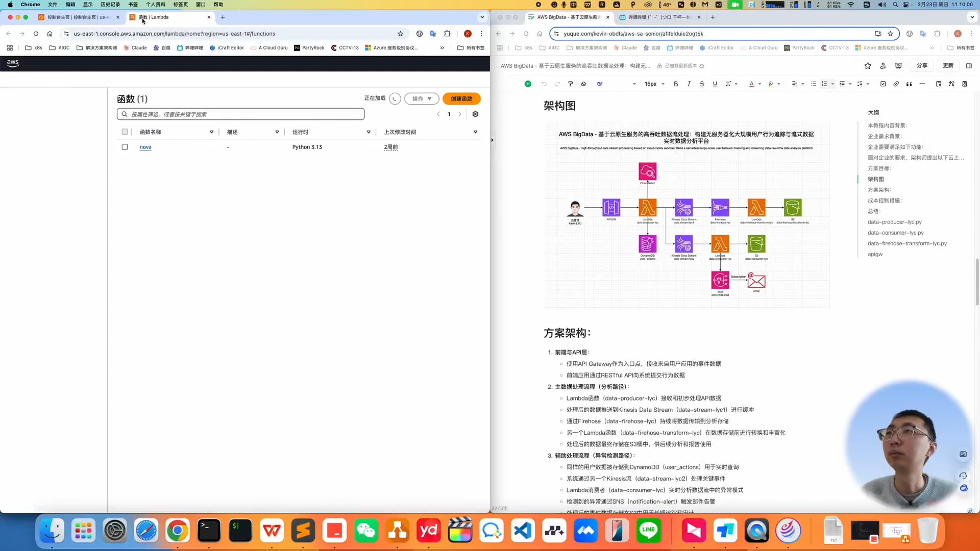Click the undo icon in Yuque toolbar
Image resolution: width=980 pixels, height=551 pixels.
544,84
